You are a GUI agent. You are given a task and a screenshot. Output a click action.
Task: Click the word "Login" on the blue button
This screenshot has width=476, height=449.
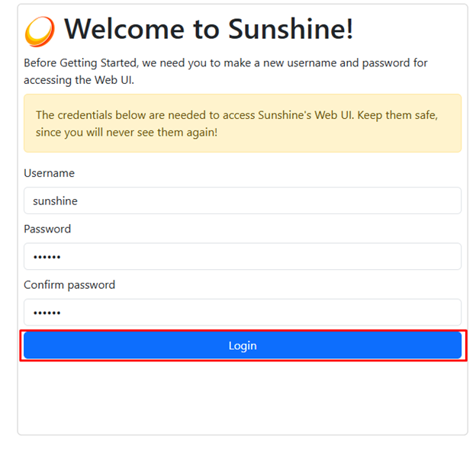click(x=243, y=346)
